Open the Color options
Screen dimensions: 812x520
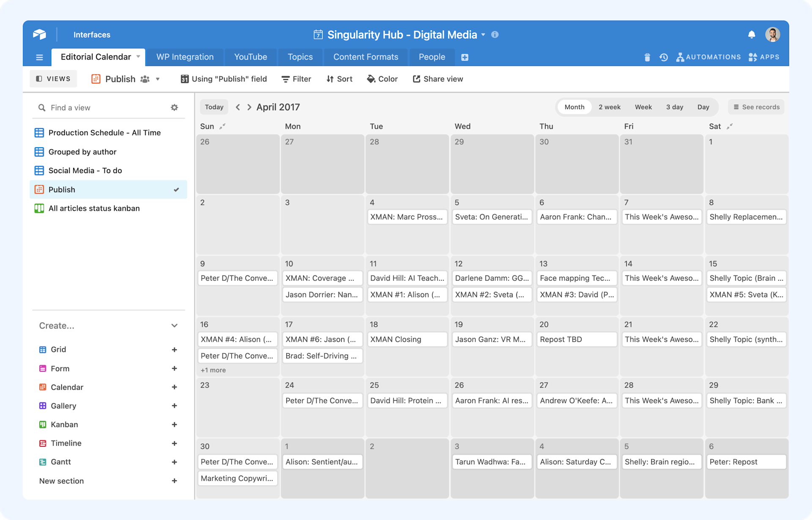(x=382, y=79)
